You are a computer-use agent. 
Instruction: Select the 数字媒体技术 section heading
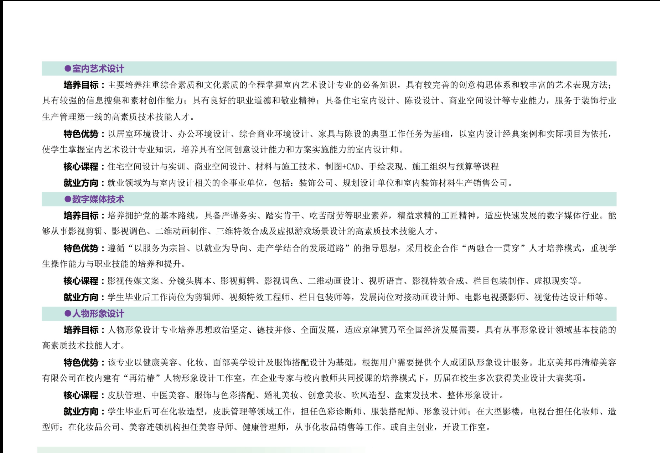[x=97, y=199]
